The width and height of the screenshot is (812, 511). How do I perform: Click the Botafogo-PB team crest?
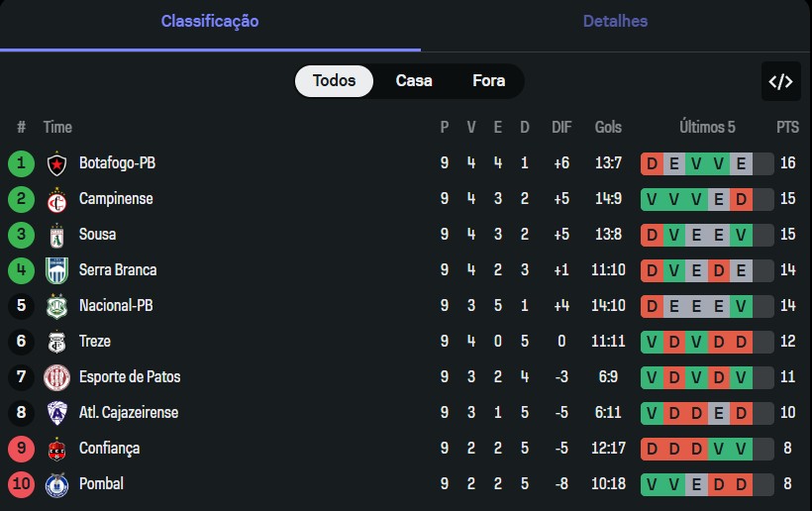56,163
